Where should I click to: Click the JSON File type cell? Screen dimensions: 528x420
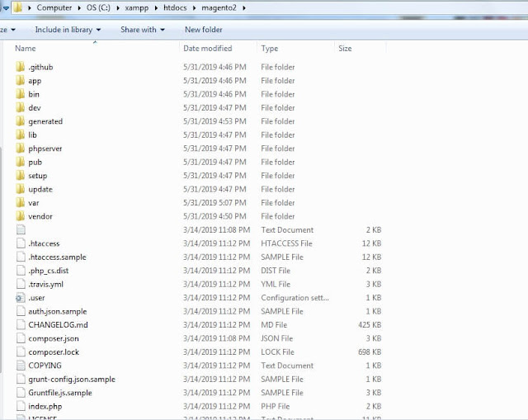coord(277,338)
